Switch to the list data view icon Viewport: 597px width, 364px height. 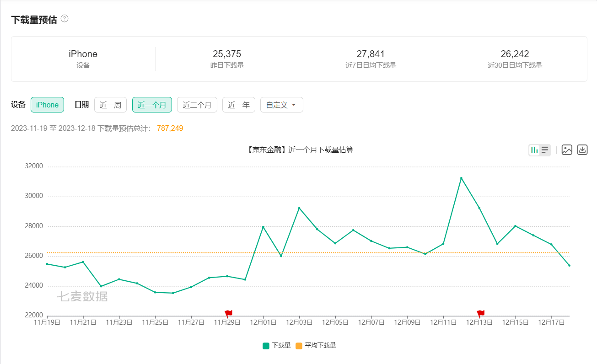point(545,150)
